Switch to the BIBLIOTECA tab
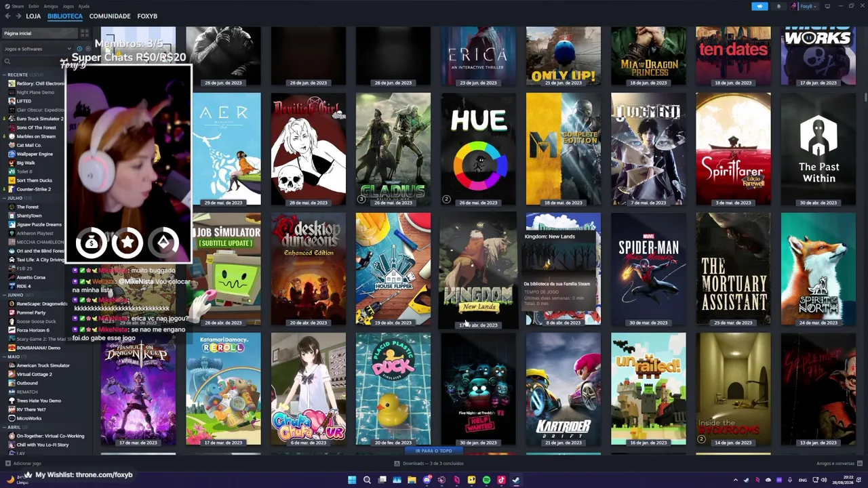 click(65, 16)
